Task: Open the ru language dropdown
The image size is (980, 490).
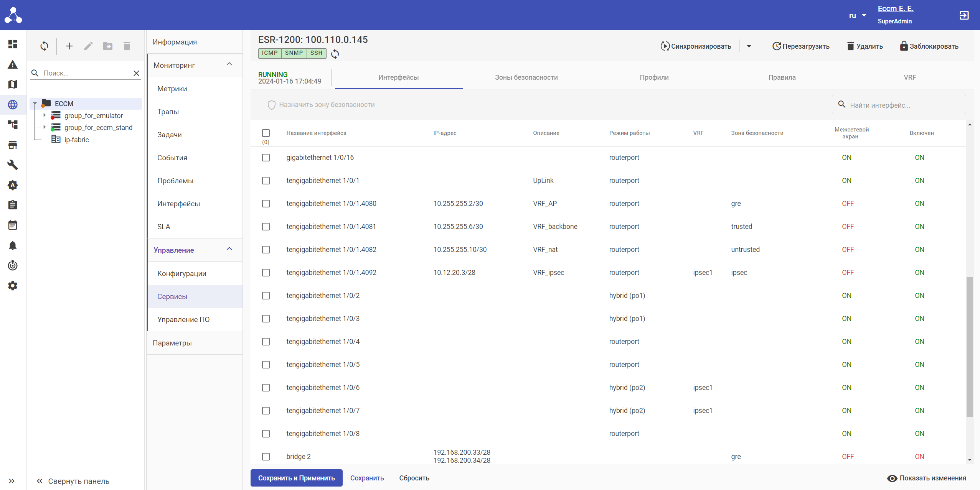Action: (857, 15)
